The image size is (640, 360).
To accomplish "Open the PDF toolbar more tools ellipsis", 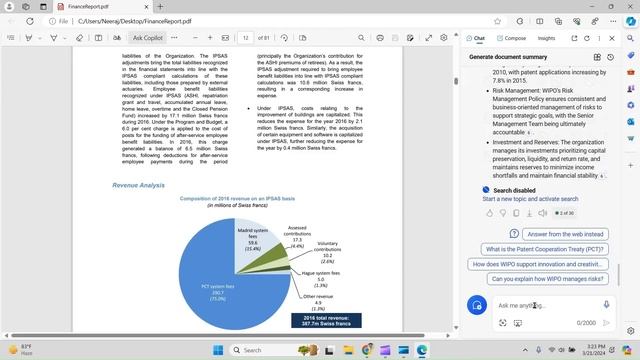I will (174, 38).
